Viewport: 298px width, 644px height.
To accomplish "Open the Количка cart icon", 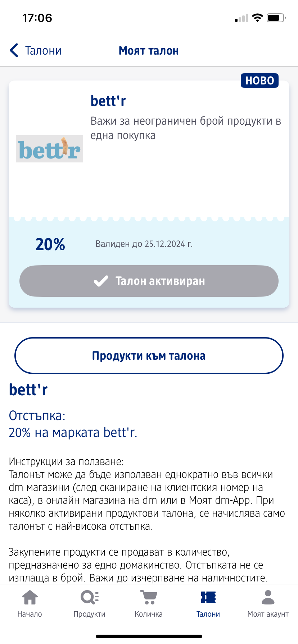I will (149, 597).
